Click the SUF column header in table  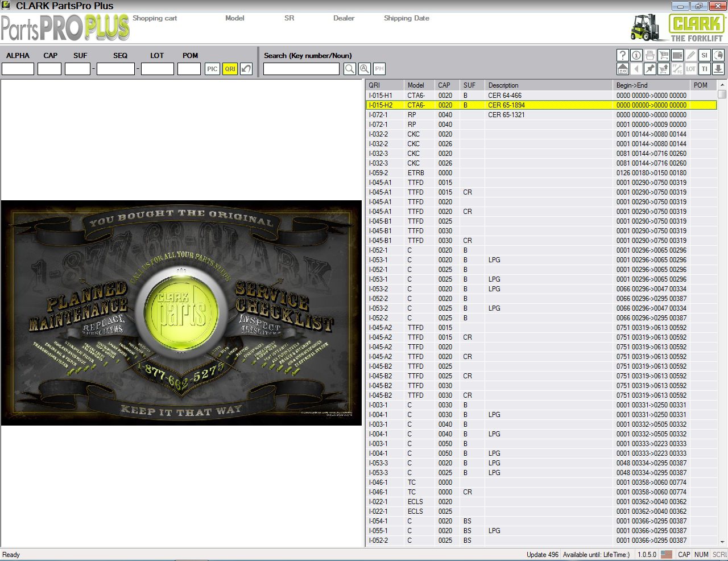point(472,85)
